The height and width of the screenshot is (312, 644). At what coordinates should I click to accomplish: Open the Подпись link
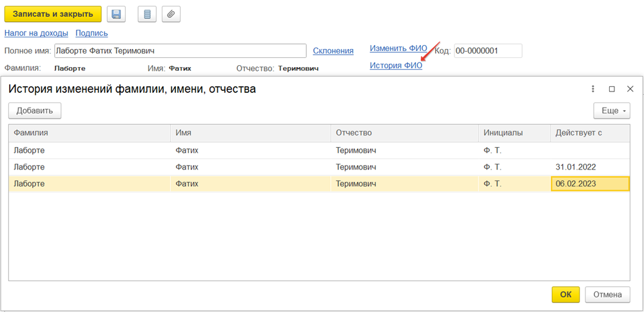click(92, 33)
